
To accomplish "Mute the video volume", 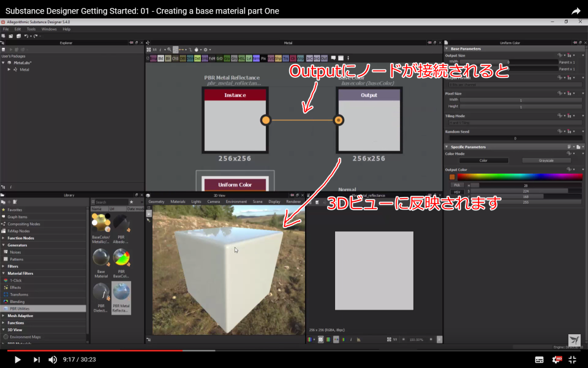I will [53, 359].
